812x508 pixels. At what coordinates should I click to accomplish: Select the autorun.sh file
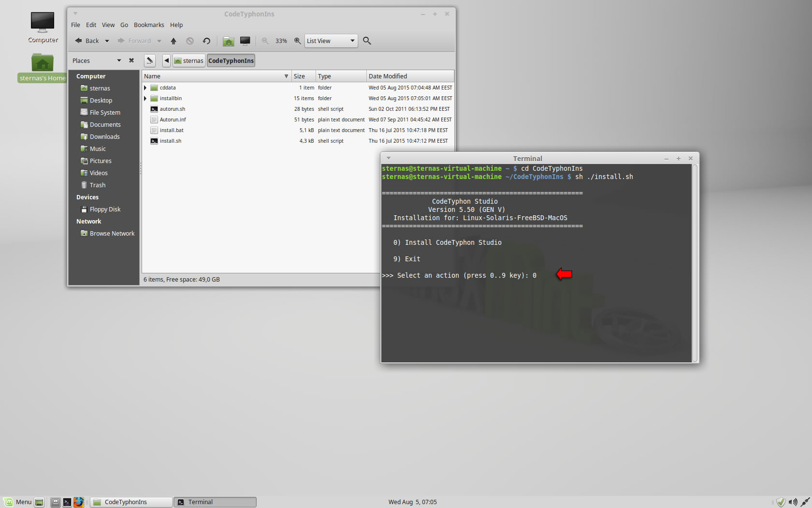click(x=173, y=109)
